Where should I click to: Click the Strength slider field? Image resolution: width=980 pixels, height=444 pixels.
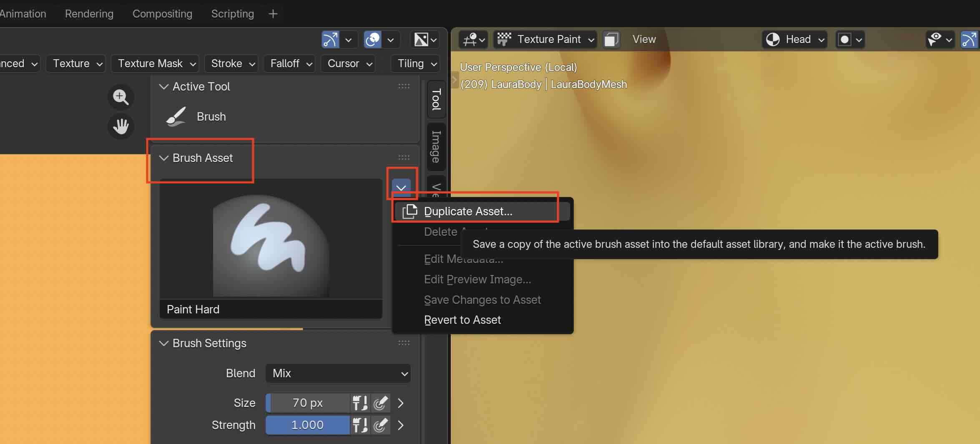click(x=308, y=425)
